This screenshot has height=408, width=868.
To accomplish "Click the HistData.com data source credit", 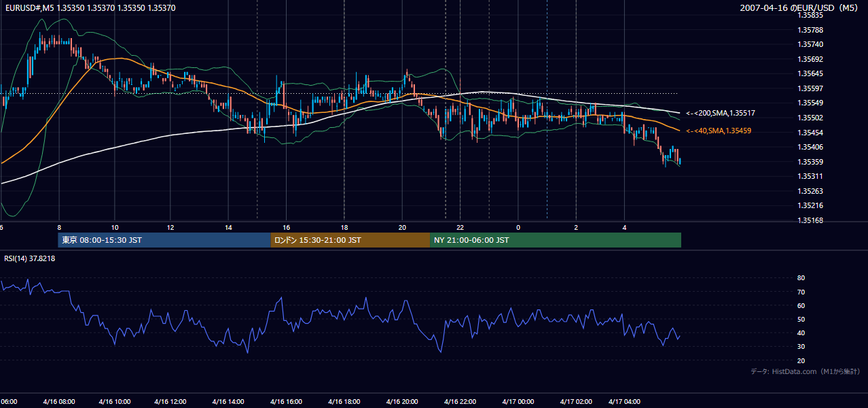I will coord(805,371).
